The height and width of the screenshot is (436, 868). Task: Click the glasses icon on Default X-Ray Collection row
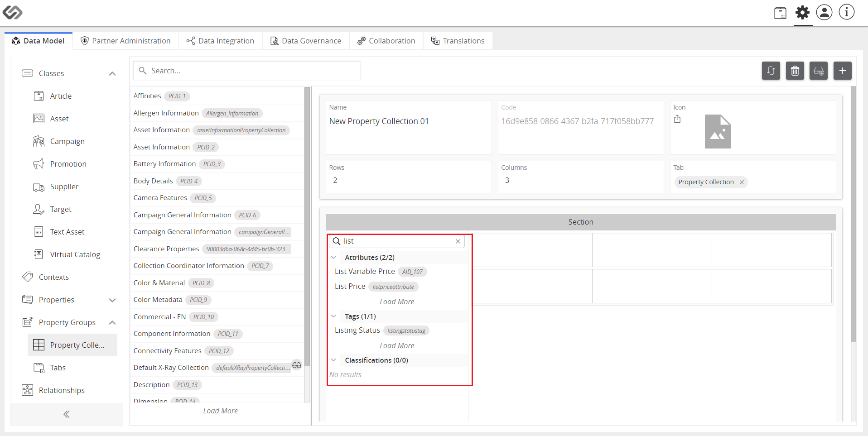[x=297, y=365]
